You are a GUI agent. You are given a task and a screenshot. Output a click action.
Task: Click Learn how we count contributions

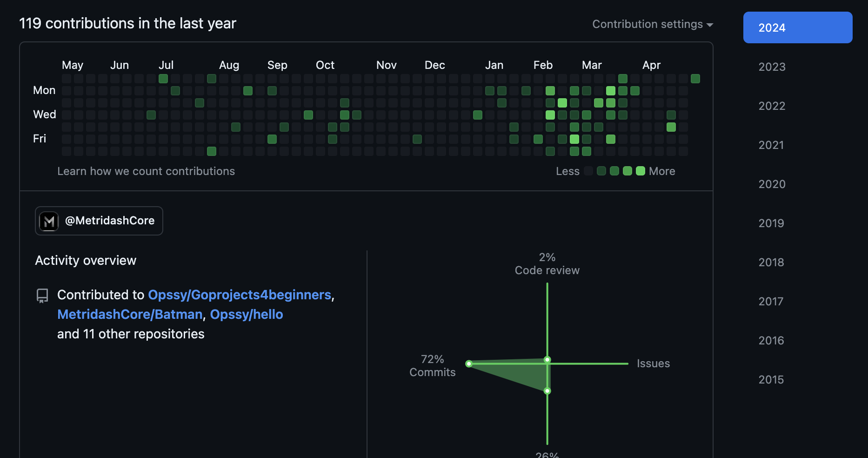pos(146,171)
